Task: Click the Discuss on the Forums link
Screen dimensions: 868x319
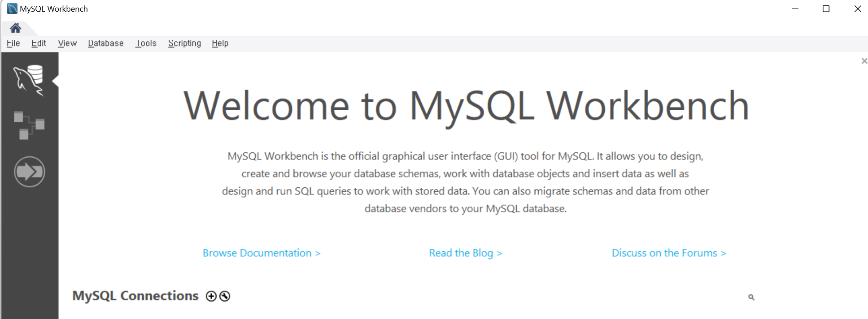Action: 669,253
